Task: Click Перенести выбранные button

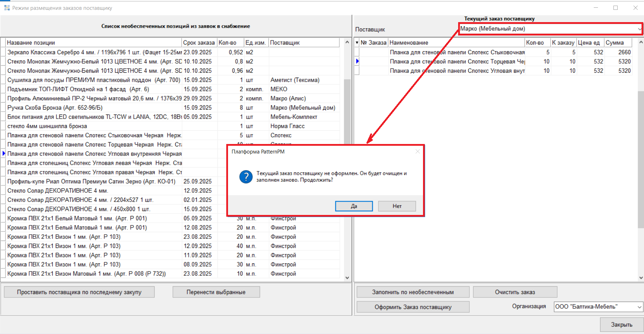Action: tap(216, 292)
